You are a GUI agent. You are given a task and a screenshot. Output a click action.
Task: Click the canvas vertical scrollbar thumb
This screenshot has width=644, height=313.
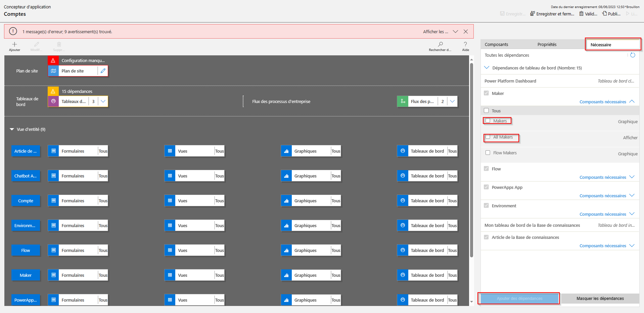tap(471, 160)
